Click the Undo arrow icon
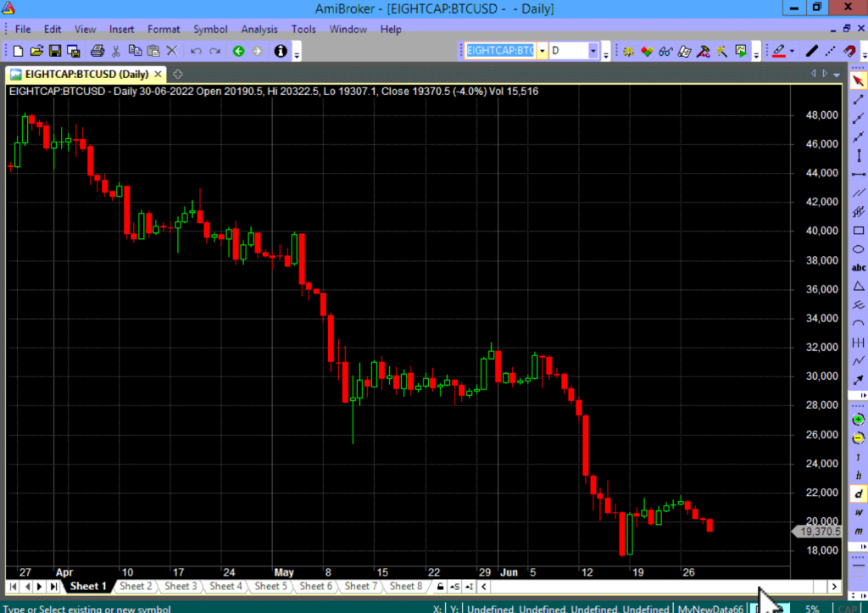The width and height of the screenshot is (868, 613). [x=196, y=51]
